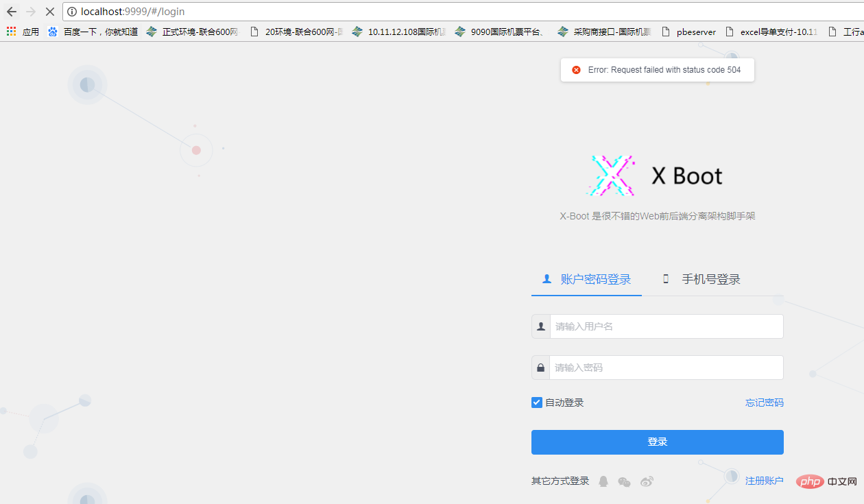
Task: View site information icon beside localhost URL
Action: tap(72, 12)
